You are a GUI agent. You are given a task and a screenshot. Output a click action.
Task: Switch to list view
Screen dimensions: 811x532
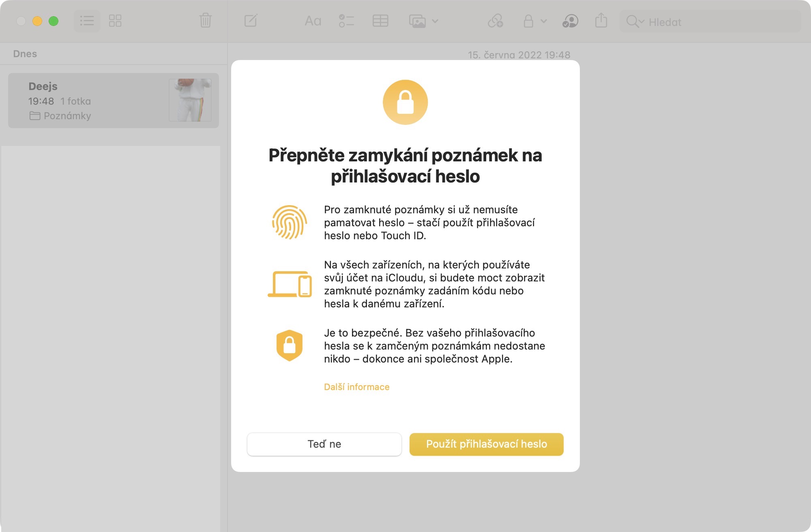click(87, 21)
